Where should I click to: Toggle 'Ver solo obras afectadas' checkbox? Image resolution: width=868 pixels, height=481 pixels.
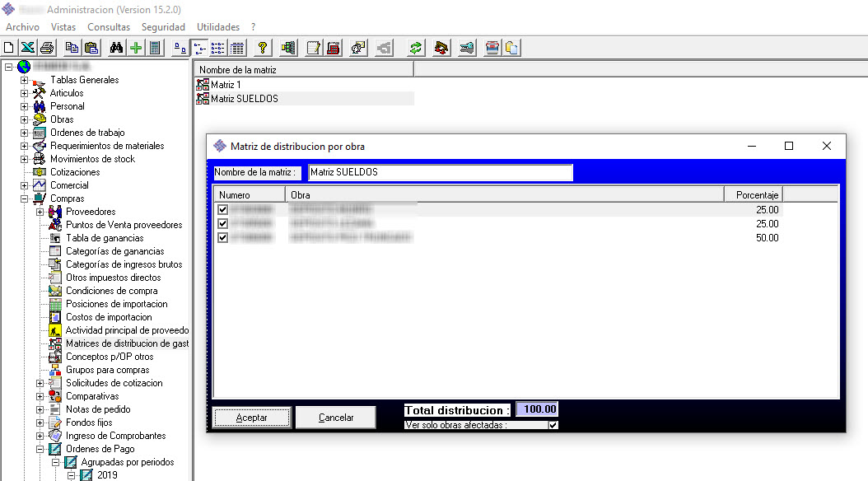coord(553,425)
